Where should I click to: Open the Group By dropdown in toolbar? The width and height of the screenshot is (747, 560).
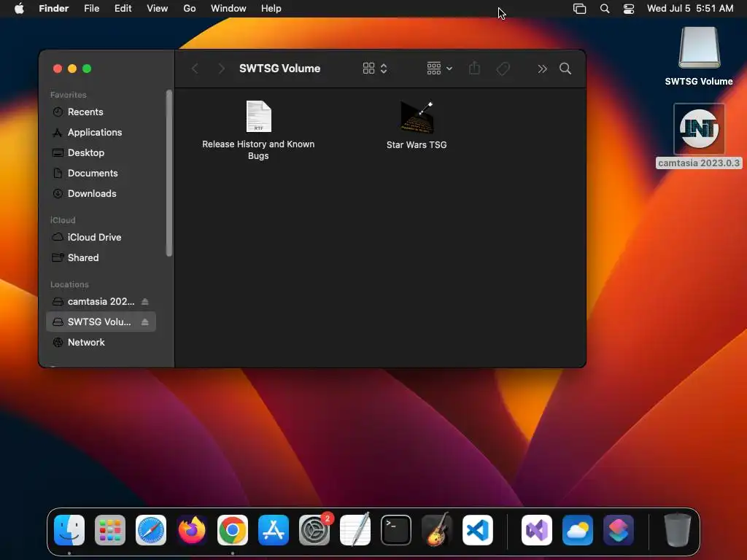click(x=439, y=69)
